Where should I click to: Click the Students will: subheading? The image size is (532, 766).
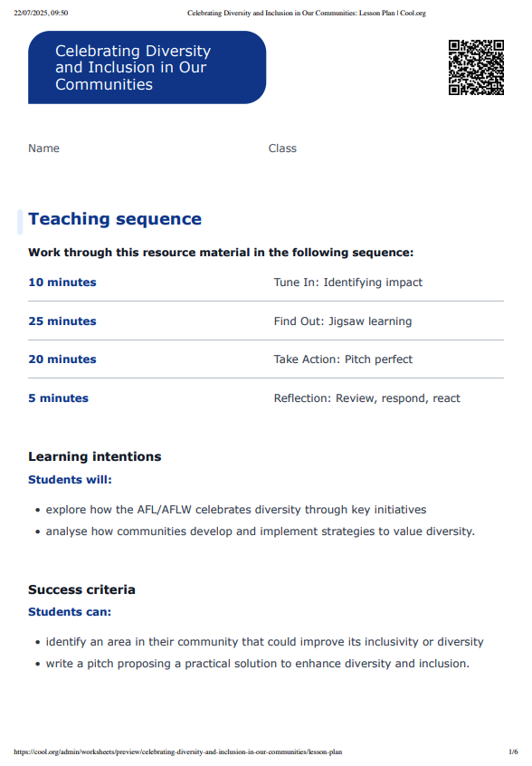tap(70, 480)
